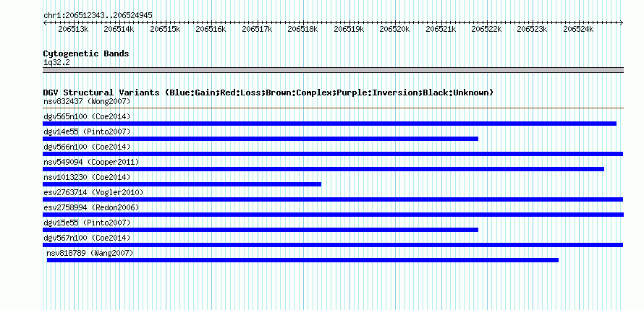Image resolution: width=644 pixels, height=310 pixels.
Task: Select the esv2763714 blue gain bar
Action: pyautogui.click(x=333, y=199)
